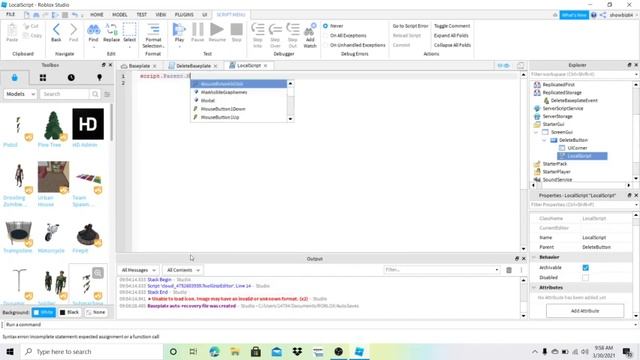Collapse the Attributes properties section

click(x=534, y=287)
